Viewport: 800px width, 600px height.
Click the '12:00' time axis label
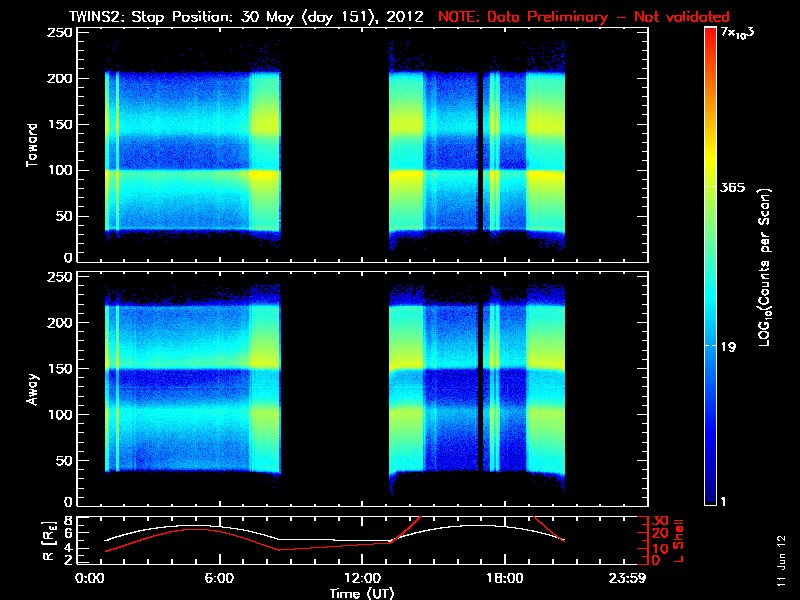point(362,579)
